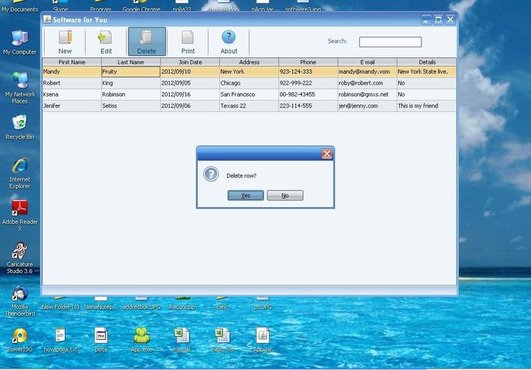Click the Join Date column header
This screenshot has height=370, width=531.
[190, 62]
